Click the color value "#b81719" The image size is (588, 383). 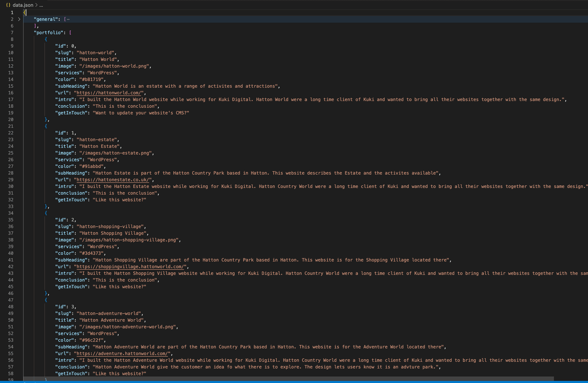[x=91, y=79]
